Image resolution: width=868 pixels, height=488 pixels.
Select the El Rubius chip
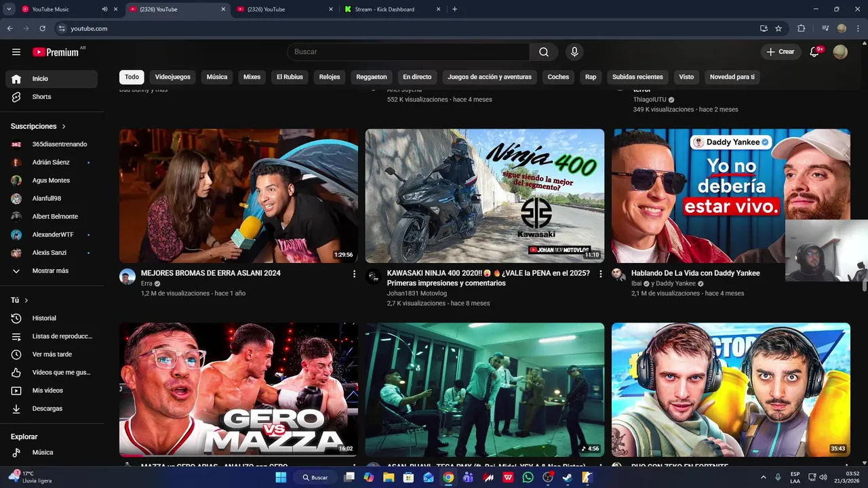[290, 77]
